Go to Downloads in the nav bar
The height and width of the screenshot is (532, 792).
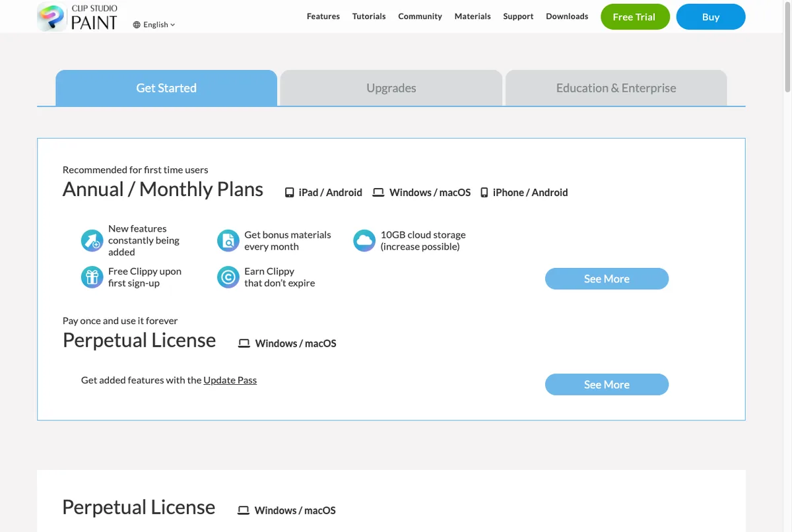567,17
